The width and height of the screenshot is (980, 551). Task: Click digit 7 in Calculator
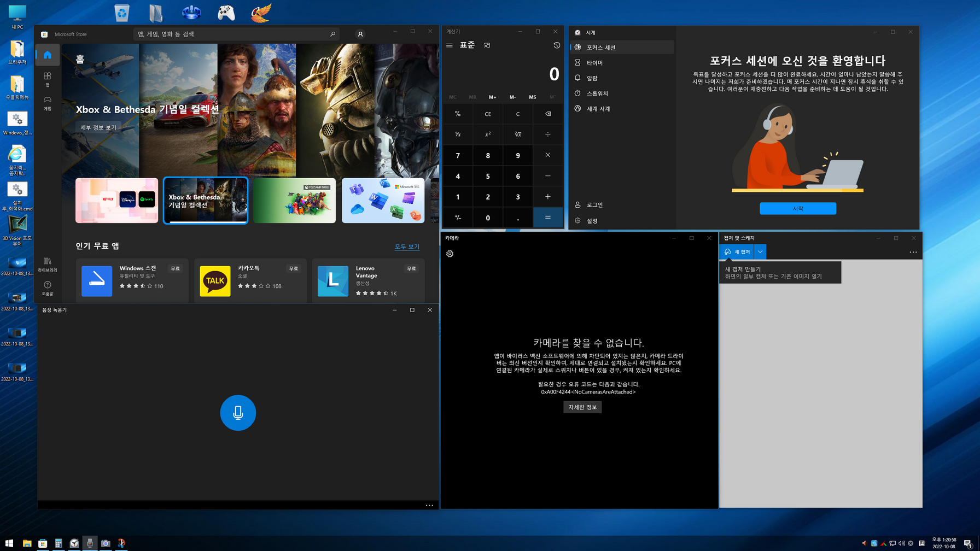point(458,155)
